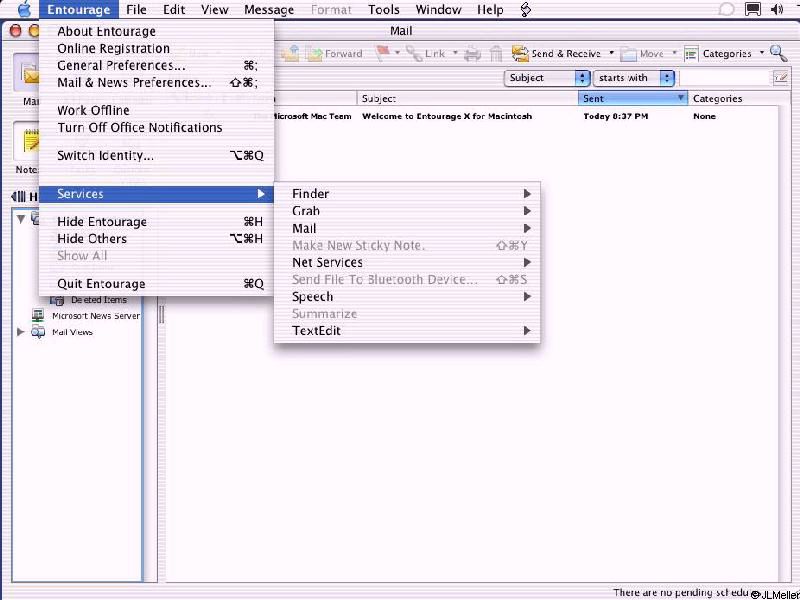Open the View menu
The width and height of the screenshot is (800, 600).
point(214,9)
